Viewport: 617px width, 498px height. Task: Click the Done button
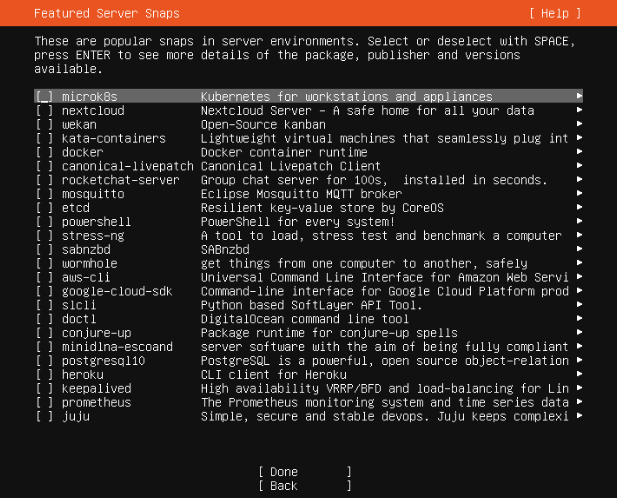pyautogui.click(x=305, y=472)
